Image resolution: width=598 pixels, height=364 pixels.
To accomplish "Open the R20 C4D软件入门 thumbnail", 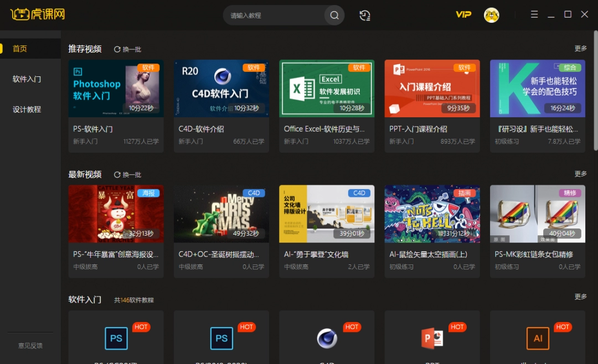I will pos(221,89).
